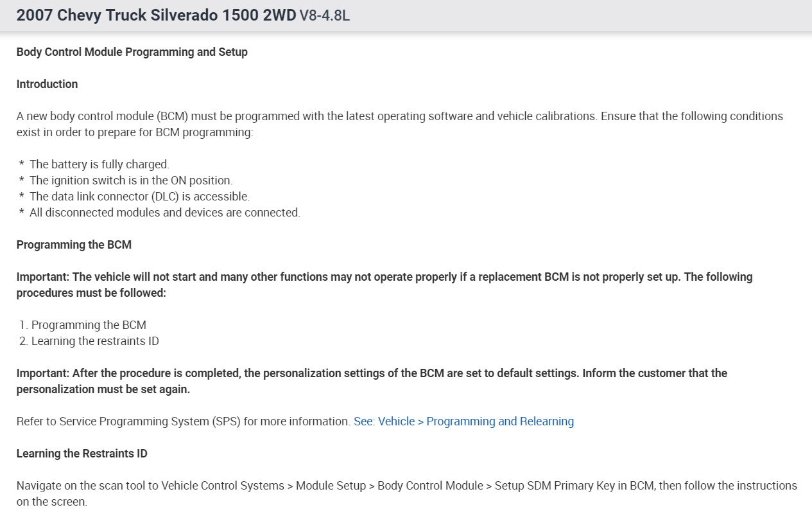812x523 pixels.
Task: Open the Vehicle > Programming and Relearning link
Action: (x=463, y=421)
